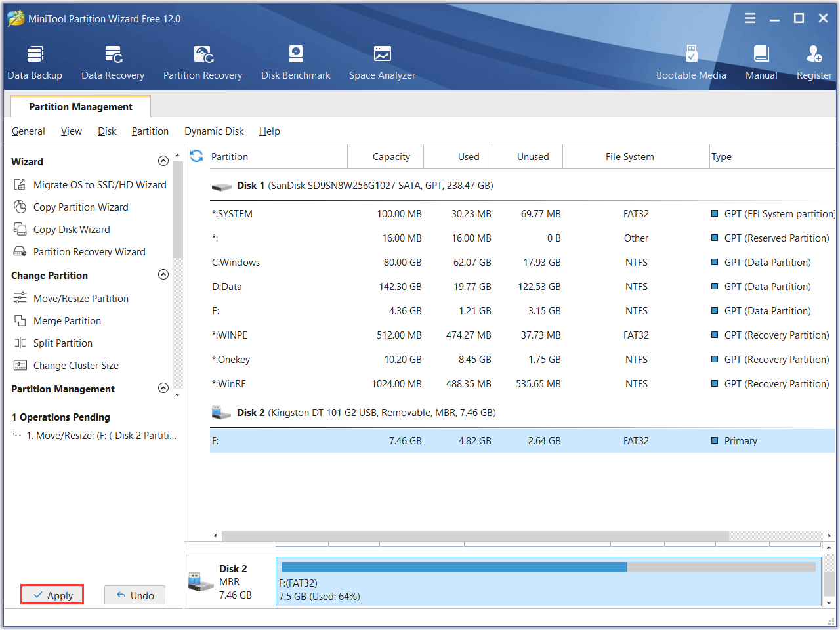Select the E: partition row

(522, 311)
